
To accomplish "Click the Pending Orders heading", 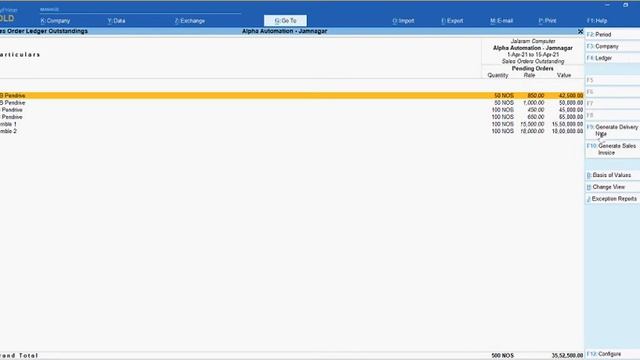I will tap(533, 69).
